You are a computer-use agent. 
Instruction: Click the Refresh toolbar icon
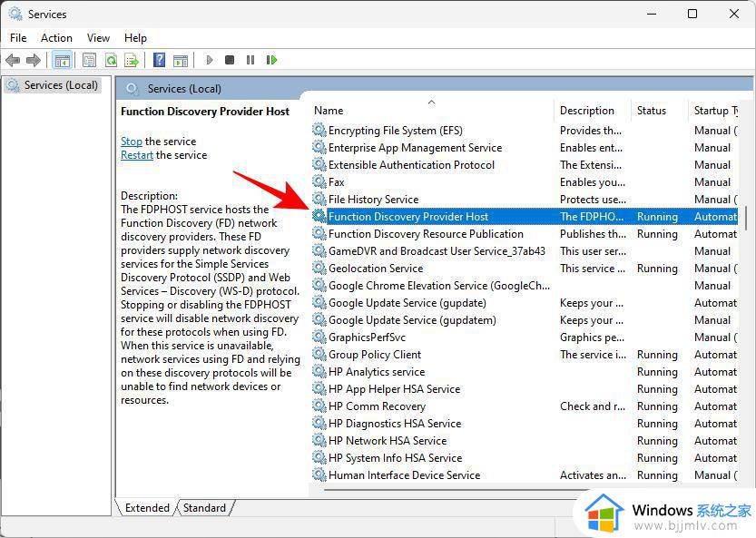111,60
